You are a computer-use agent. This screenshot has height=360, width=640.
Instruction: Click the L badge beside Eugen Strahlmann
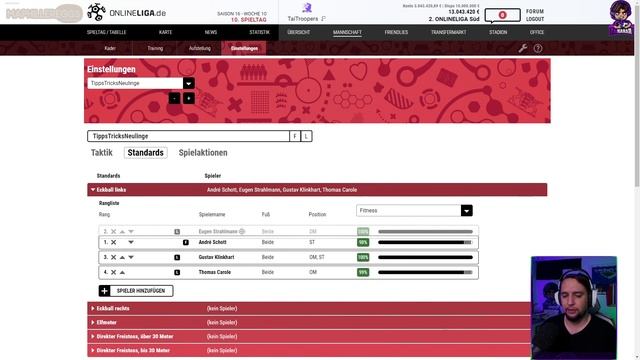[x=177, y=231]
